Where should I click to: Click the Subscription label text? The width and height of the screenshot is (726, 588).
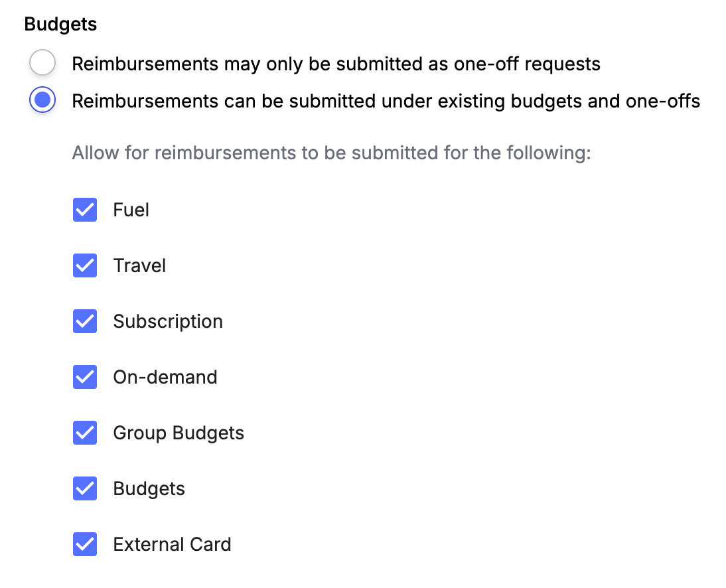pos(168,321)
